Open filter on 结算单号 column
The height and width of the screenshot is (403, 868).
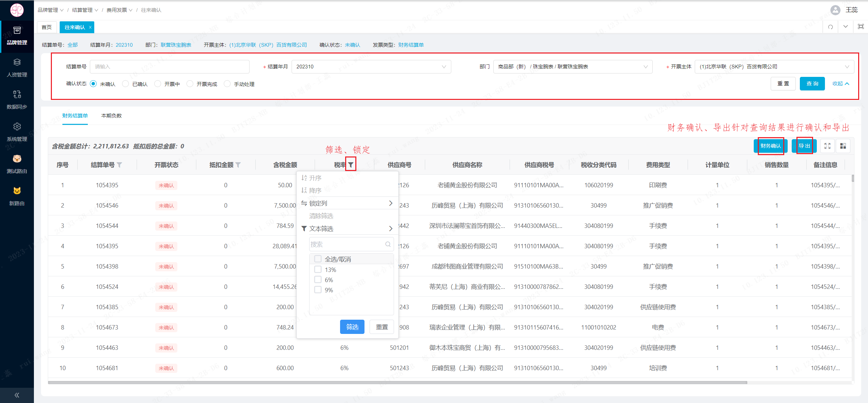(x=119, y=165)
